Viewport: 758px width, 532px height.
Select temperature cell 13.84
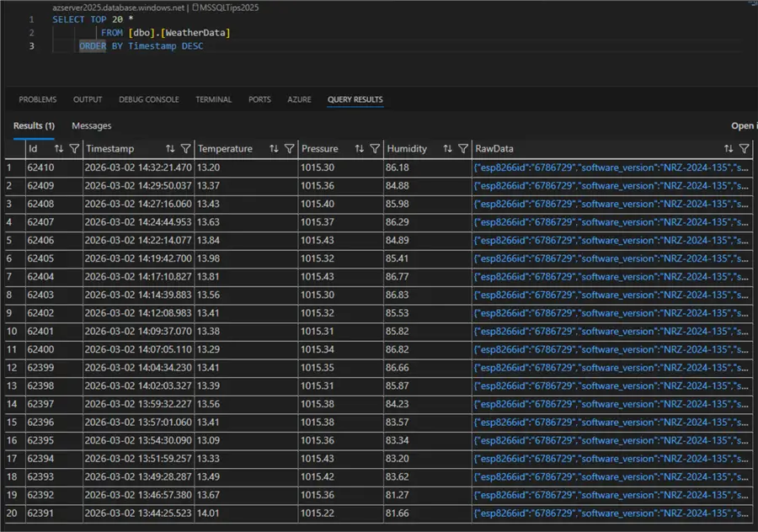247,241
